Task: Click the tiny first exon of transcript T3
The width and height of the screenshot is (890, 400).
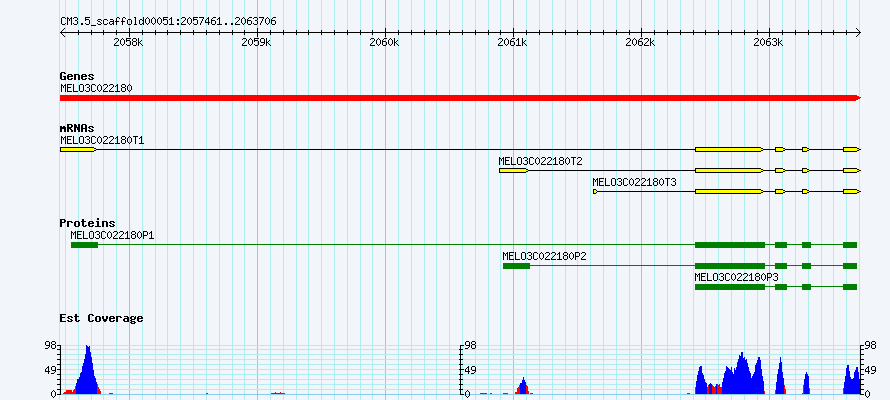Action: (x=595, y=192)
